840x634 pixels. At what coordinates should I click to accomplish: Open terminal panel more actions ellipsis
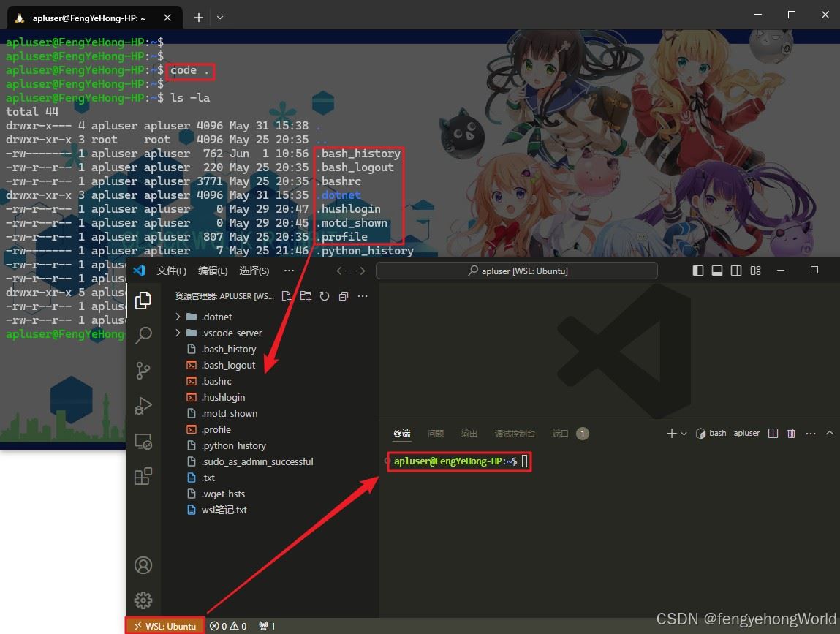pos(811,433)
